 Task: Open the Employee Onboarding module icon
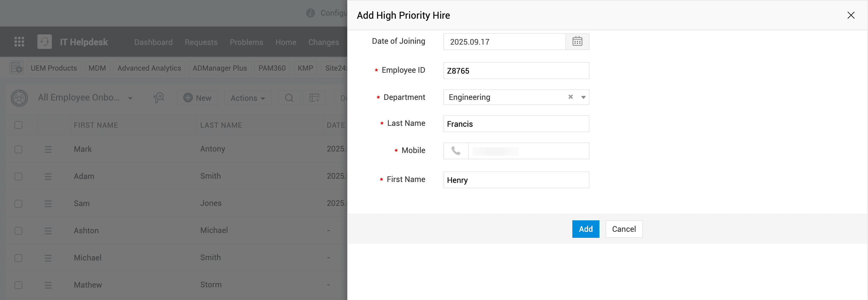[x=19, y=98]
